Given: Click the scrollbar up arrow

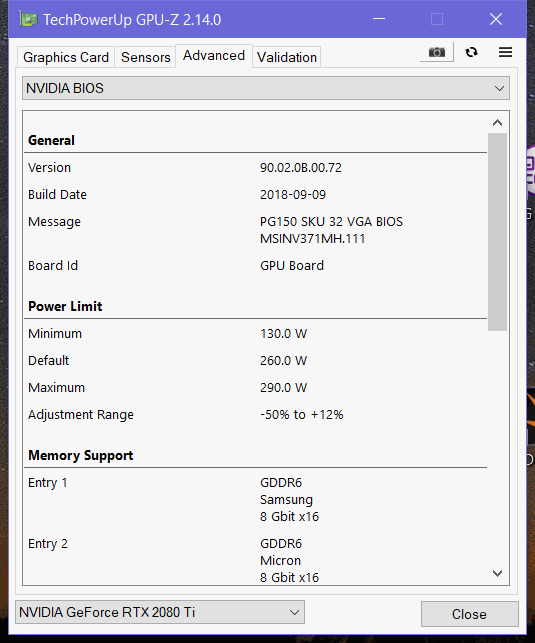Looking at the screenshot, I should (497, 123).
